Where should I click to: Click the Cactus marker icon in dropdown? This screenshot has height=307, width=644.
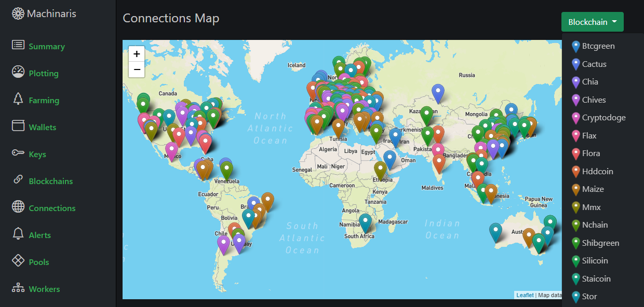point(575,64)
